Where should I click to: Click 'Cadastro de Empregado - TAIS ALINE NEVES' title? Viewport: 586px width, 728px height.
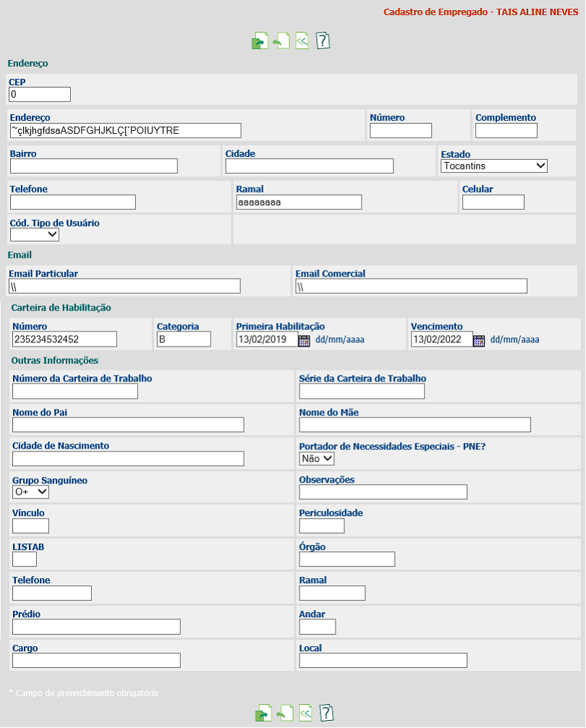480,12
